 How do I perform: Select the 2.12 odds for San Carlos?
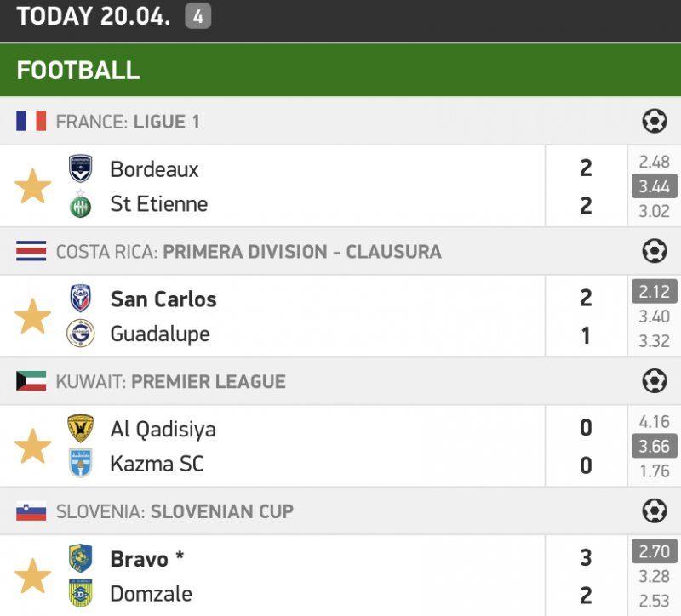click(x=654, y=292)
